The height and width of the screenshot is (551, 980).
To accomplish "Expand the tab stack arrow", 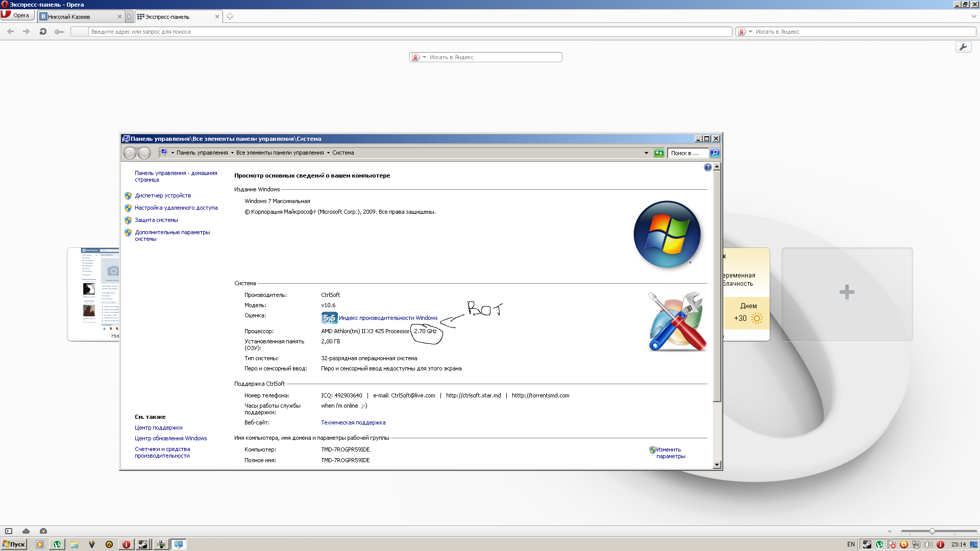I will point(129,17).
